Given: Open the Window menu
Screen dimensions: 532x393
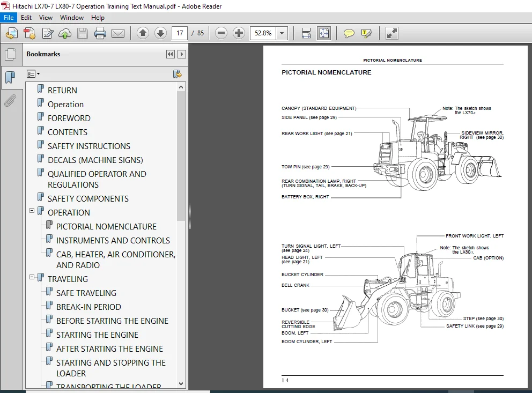Looking at the screenshot, I should coord(71,18).
